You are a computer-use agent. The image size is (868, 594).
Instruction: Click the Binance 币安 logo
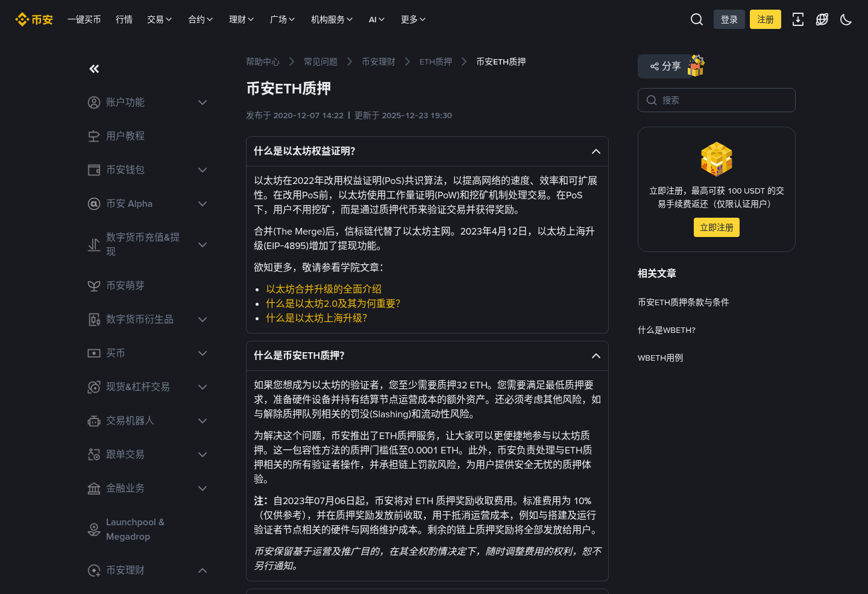pos(34,19)
